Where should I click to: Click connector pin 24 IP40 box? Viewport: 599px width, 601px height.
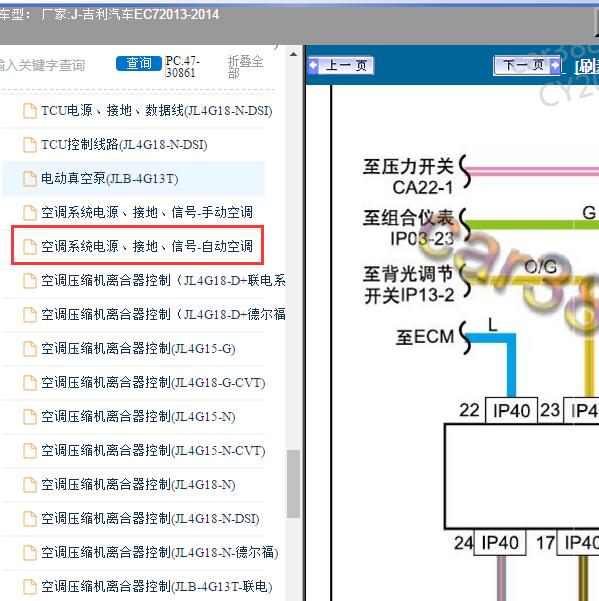click(500, 543)
